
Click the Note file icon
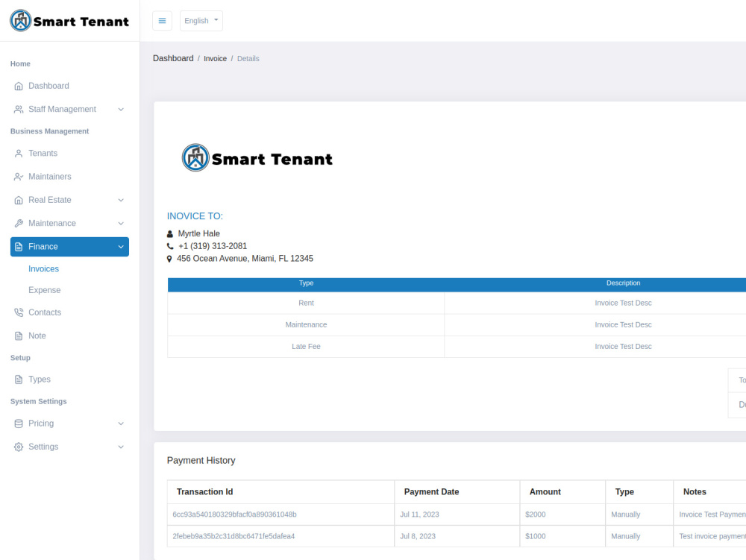(19, 336)
